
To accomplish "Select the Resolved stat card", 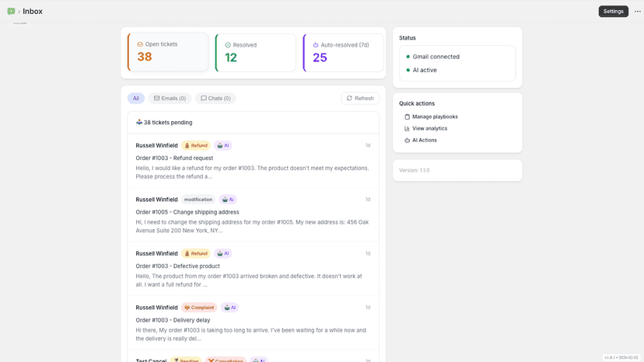I will (x=255, y=53).
